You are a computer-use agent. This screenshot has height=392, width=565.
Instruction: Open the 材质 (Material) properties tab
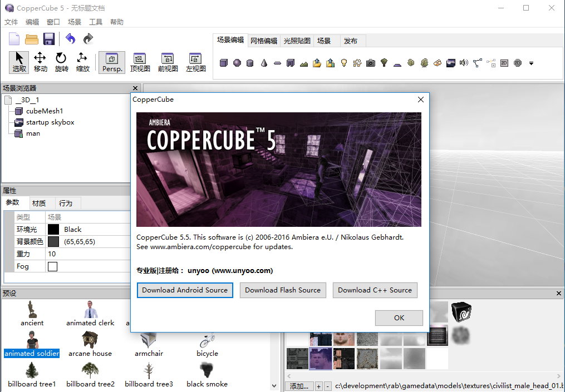tap(39, 203)
